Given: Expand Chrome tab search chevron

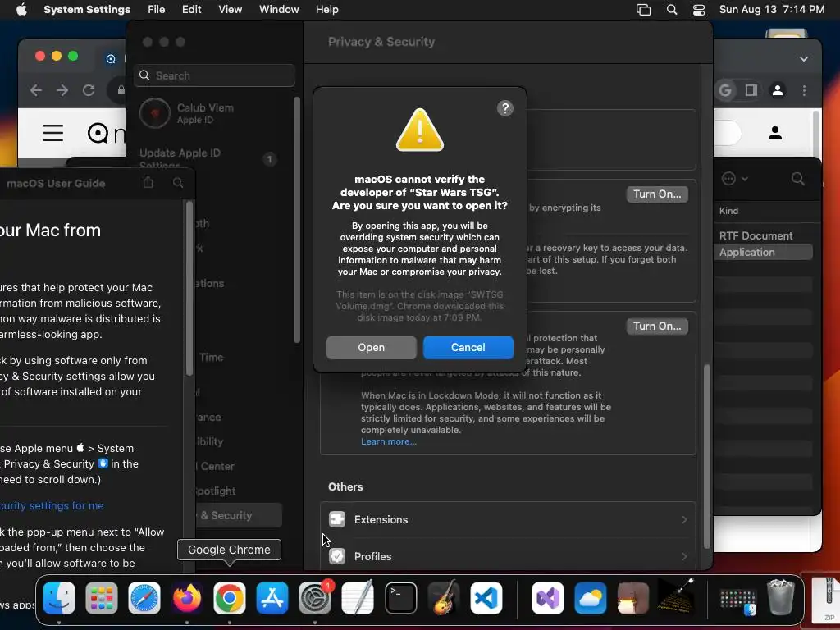Looking at the screenshot, I should coord(804,59).
